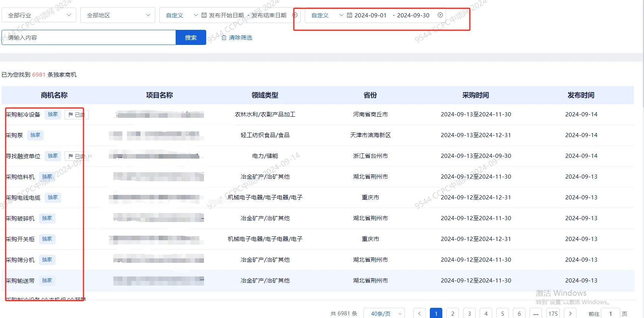
Task: Click the 采购时间 column header
Action: (x=476, y=95)
